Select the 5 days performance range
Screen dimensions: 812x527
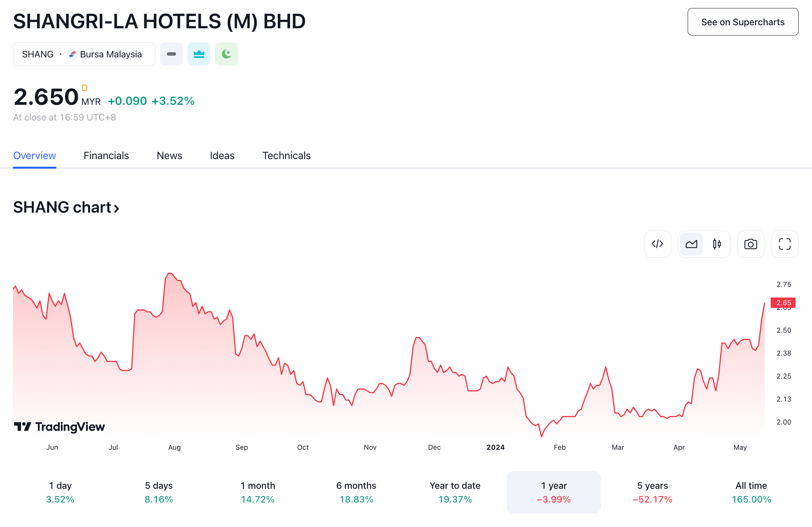pos(158,492)
